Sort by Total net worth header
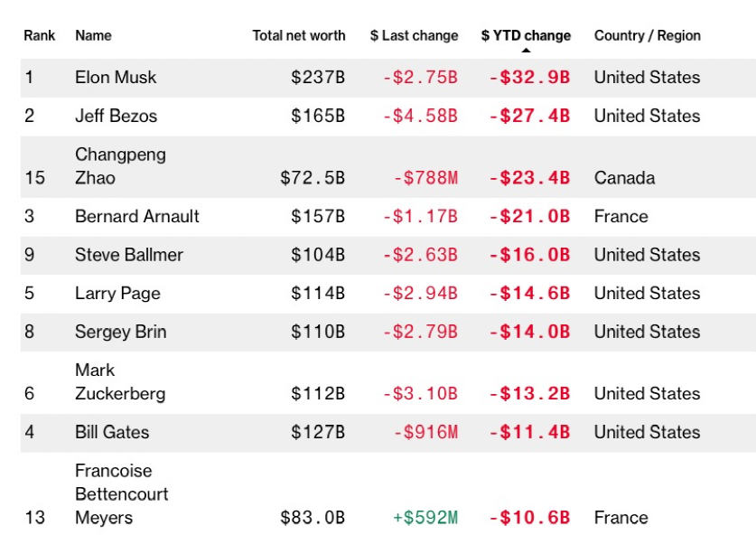Image resolution: width=756 pixels, height=535 pixels. coord(298,36)
